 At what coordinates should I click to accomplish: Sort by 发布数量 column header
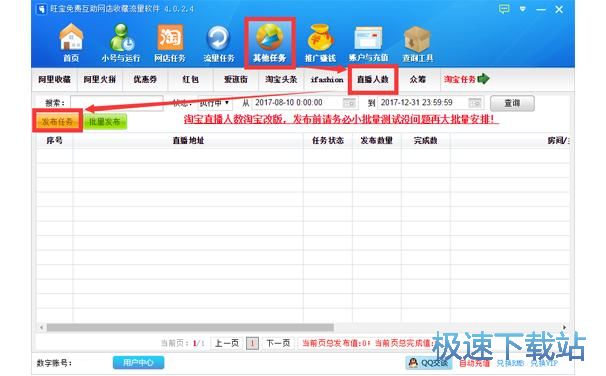click(x=376, y=140)
